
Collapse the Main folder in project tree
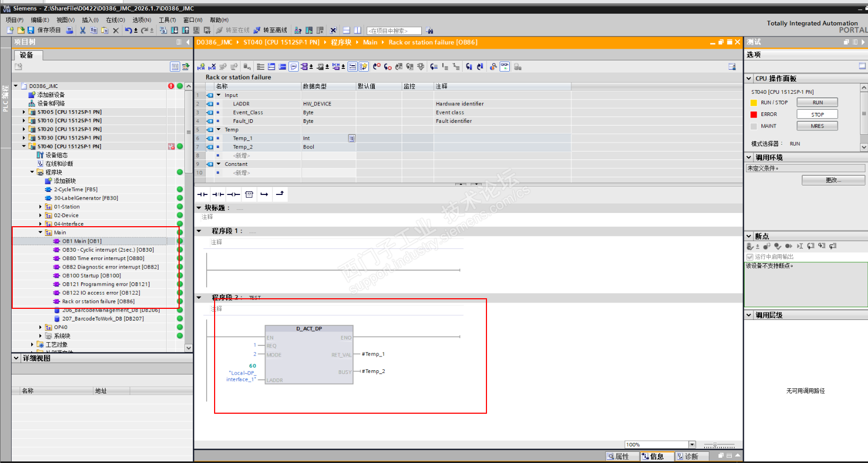pos(40,232)
